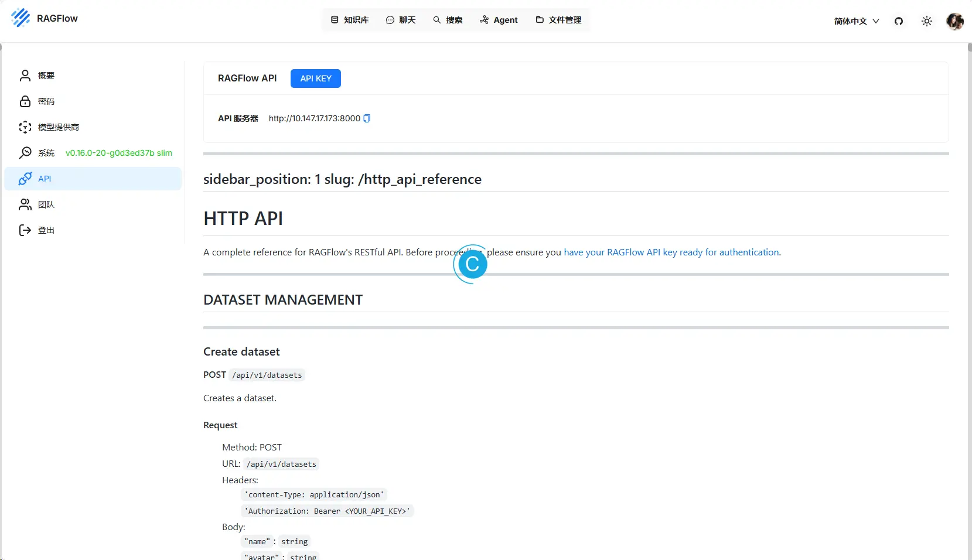
Task: Click the 'content-Type: application/json' header code
Action: click(314, 494)
